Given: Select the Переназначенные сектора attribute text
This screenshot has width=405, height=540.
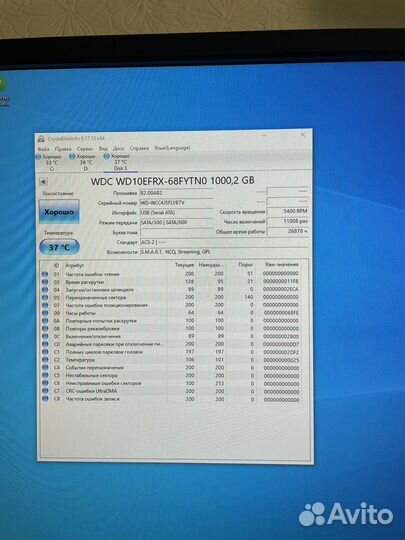Looking at the screenshot, I should [x=96, y=298].
